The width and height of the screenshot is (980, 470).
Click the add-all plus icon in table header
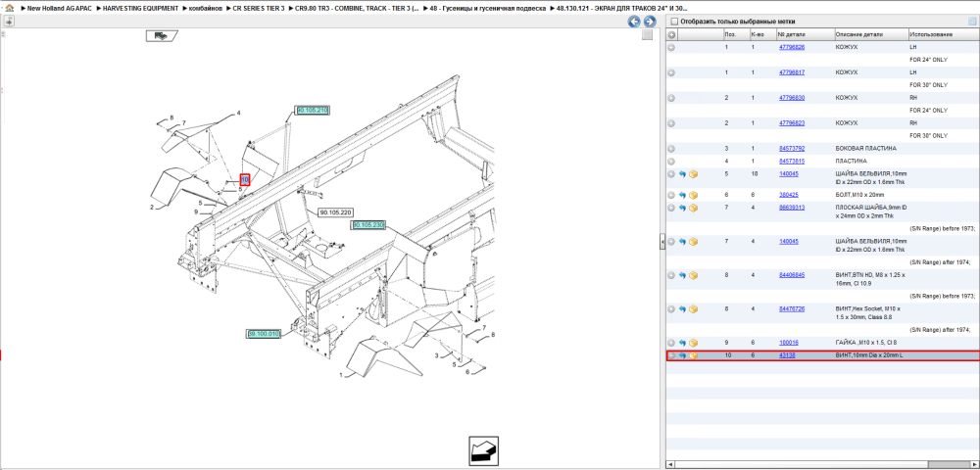point(671,35)
